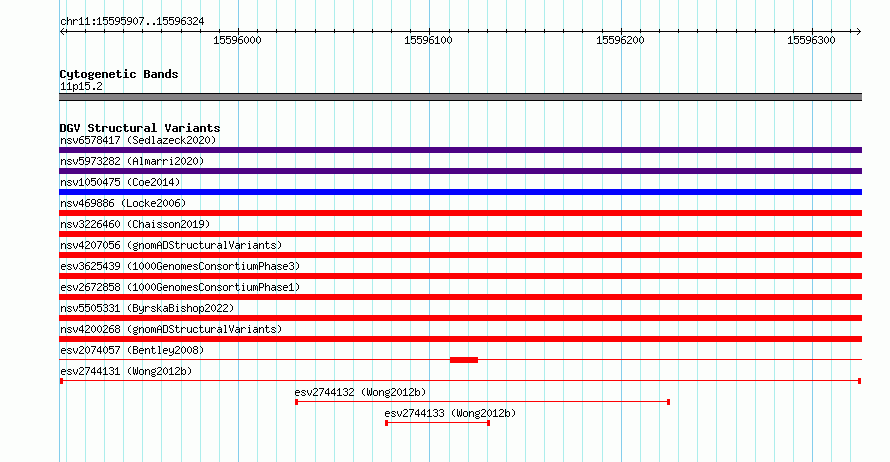The height and width of the screenshot is (462, 890).
Task: Click the left scroll arrow on ruler
Action: click(x=63, y=32)
